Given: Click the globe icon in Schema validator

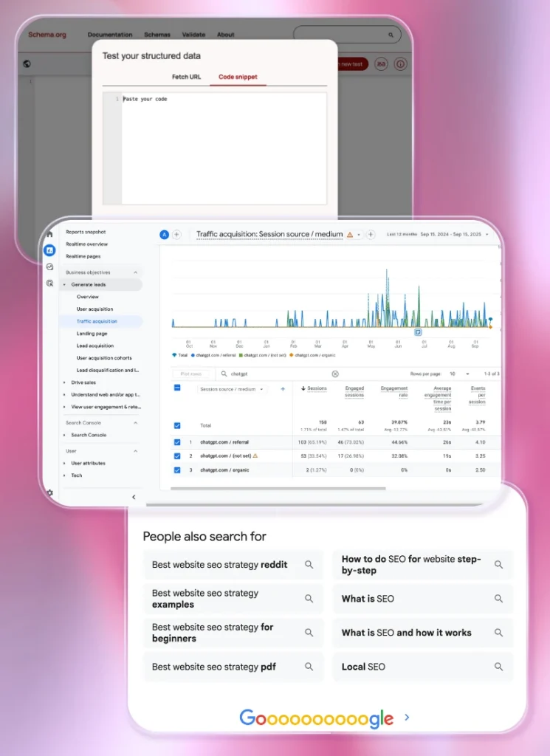Looking at the screenshot, I should click(x=27, y=63).
